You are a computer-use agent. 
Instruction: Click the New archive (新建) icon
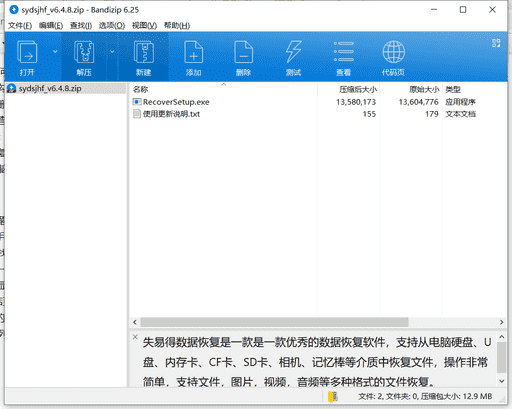click(144, 52)
